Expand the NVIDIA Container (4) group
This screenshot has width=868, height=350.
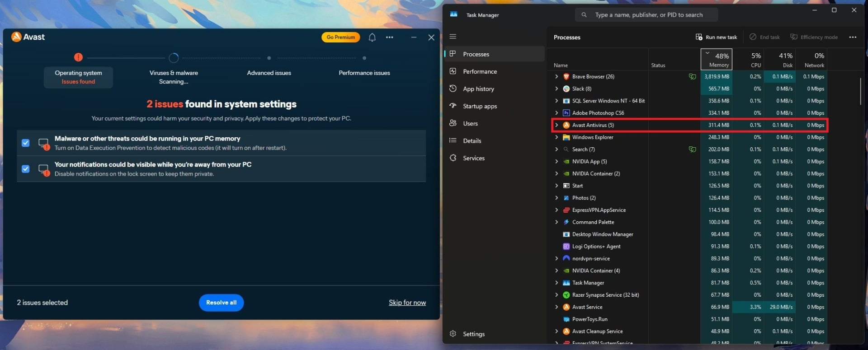point(557,271)
